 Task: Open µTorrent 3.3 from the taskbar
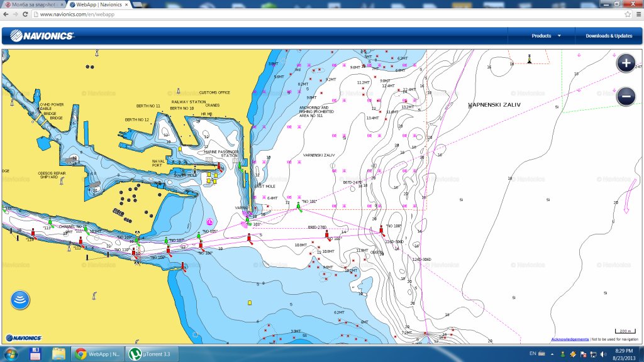(x=152, y=354)
